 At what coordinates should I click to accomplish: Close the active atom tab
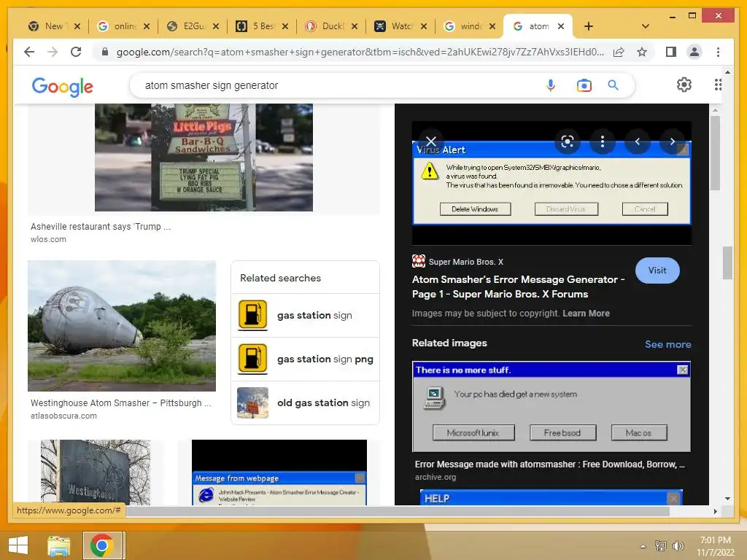(561, 26)
